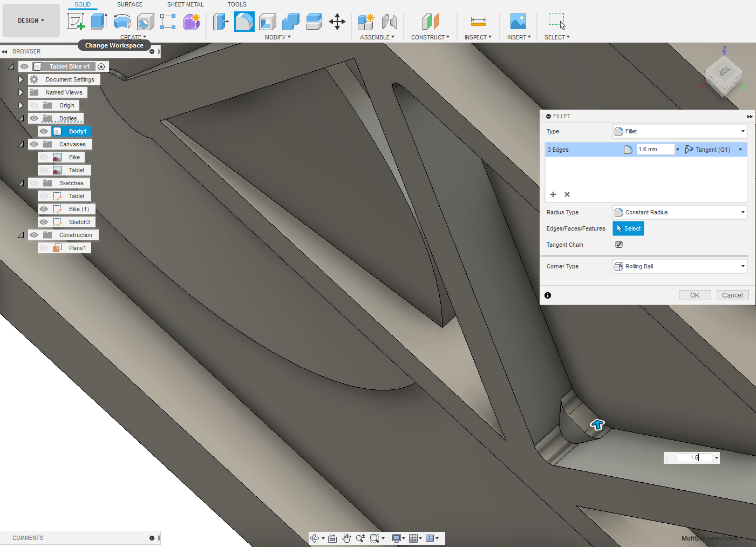Screen dimensions: 756x547
Task: Click the Measure tool icon
Action: 479,22
